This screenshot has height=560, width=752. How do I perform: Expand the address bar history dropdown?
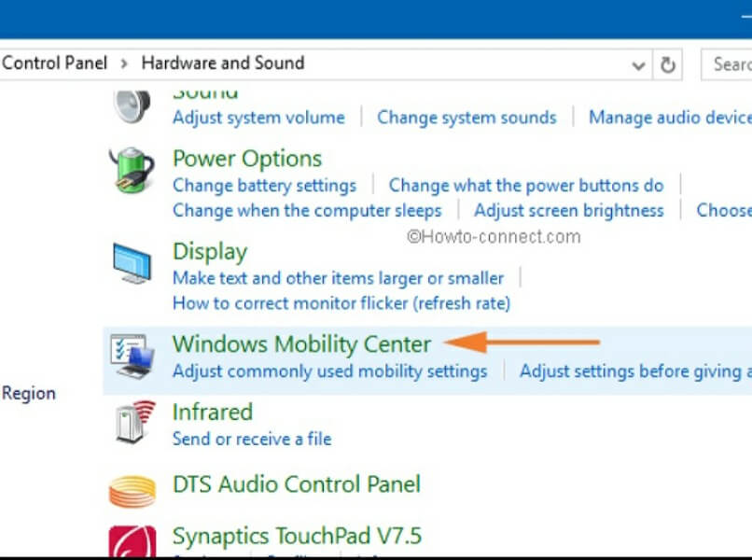[x=639, y=65]
